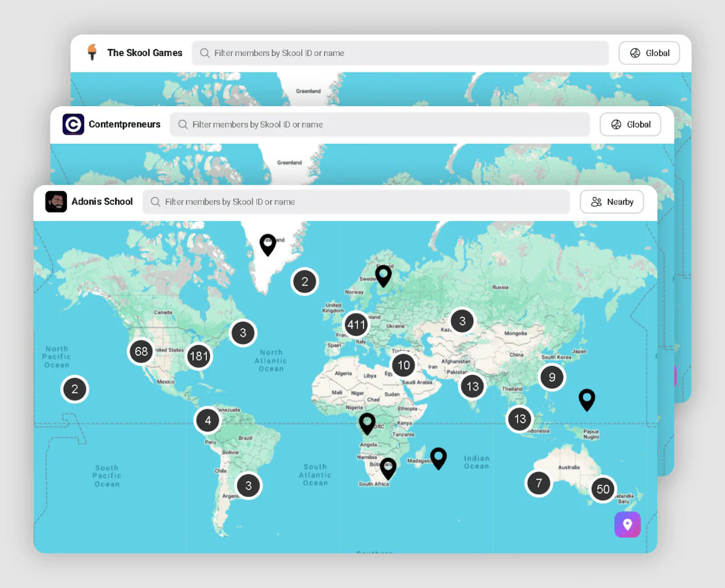The width and height of the screenshot is (725, 588).
Task: Open the 411 member cluster over Europe
Action: [x=356, y=324]
